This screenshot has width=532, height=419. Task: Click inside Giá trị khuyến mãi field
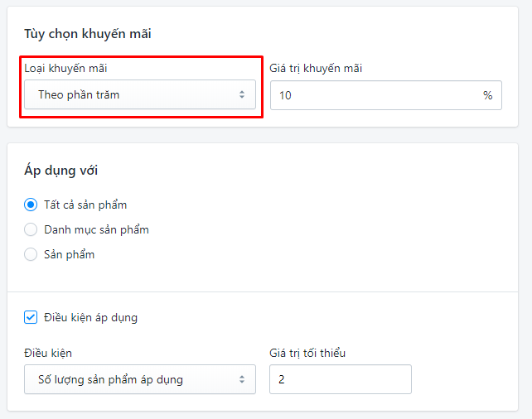386,95
